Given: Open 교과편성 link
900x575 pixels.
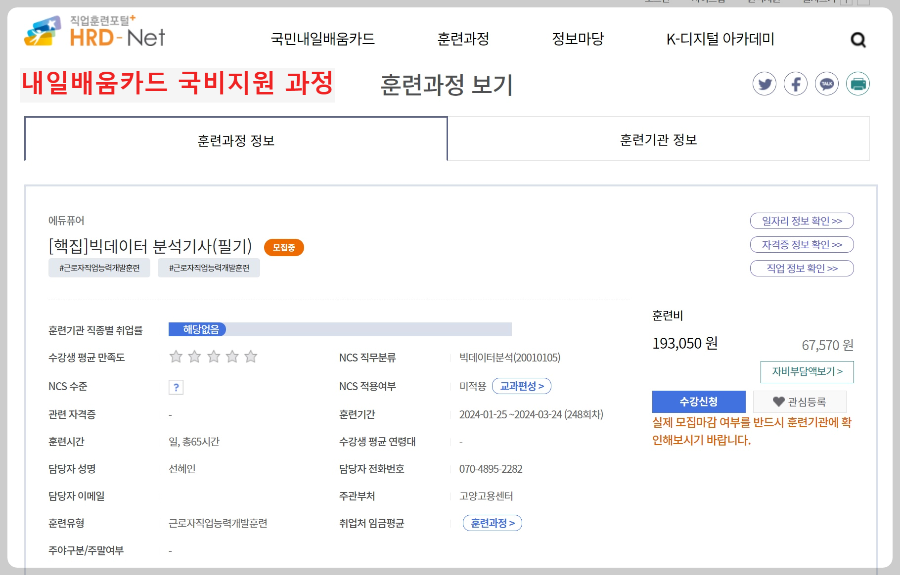Looking at the screenshot, I should tap(522, 386).
